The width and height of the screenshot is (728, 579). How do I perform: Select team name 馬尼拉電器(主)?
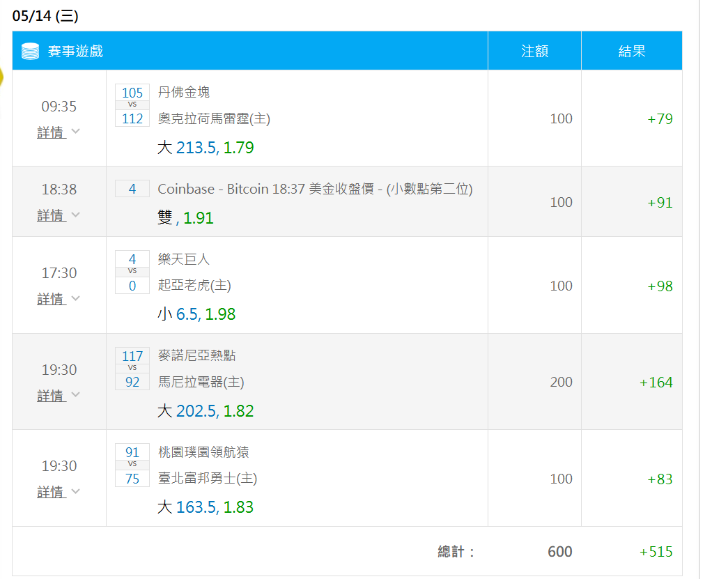point(201,382)
